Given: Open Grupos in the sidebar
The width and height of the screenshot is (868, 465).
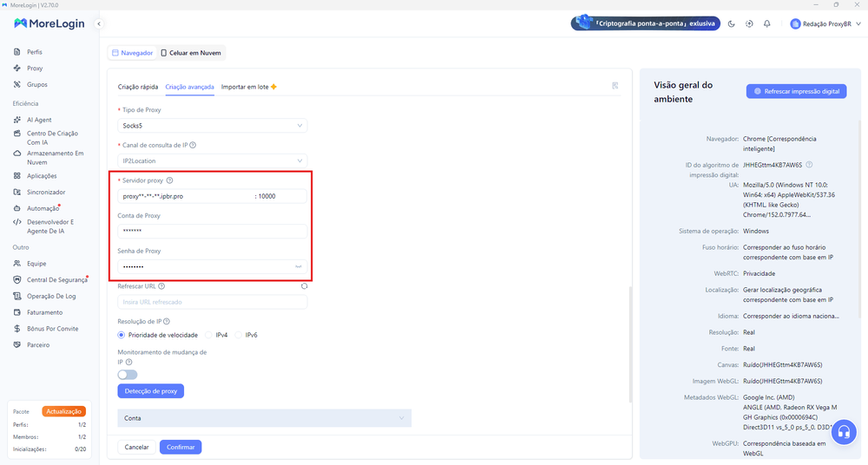Looking at the screenshot, I should point(36,85).
